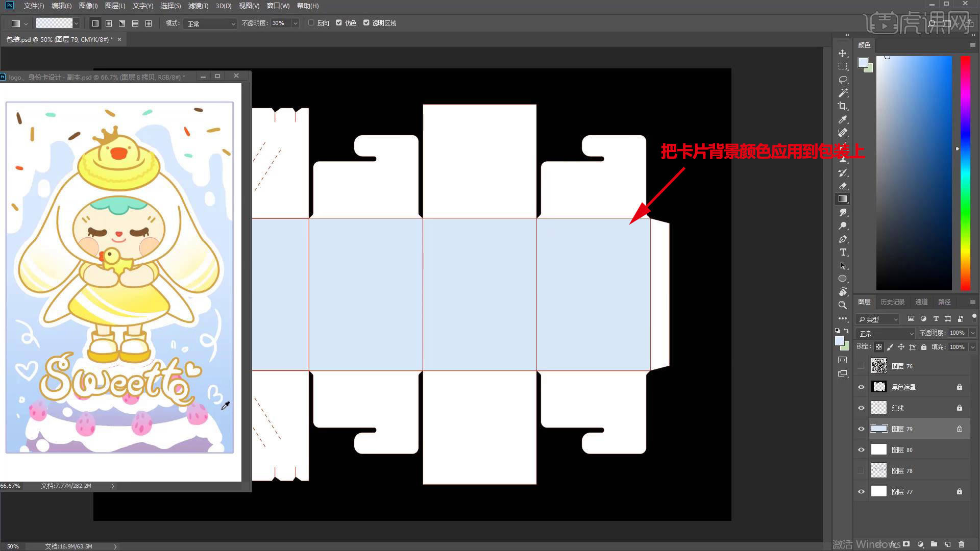
Task: Select the 包装.psd document tab
Action: (59, 39)
